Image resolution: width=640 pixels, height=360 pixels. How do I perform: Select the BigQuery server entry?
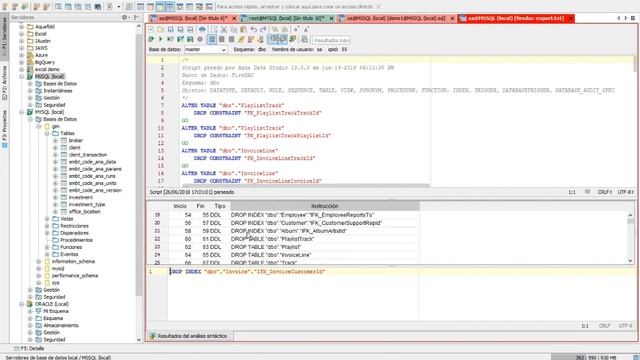(45, 62)
